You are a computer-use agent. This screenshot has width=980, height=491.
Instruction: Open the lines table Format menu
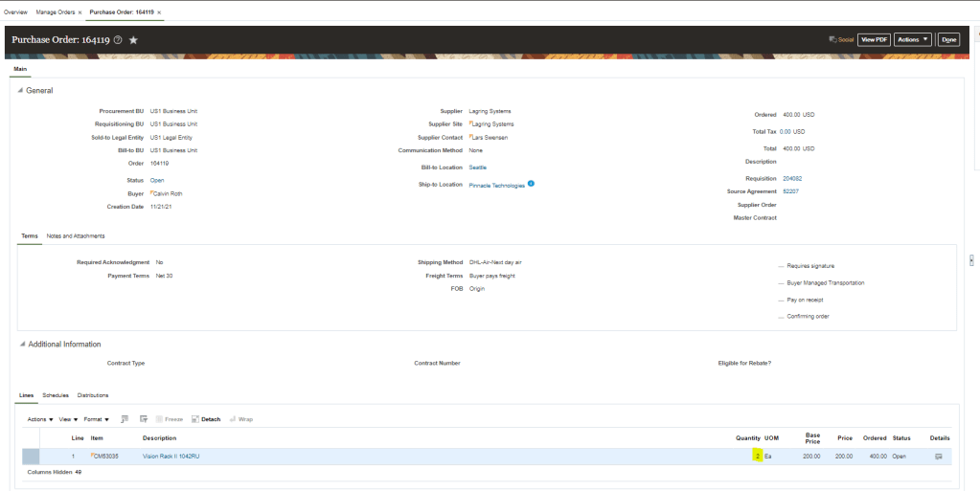96,419
